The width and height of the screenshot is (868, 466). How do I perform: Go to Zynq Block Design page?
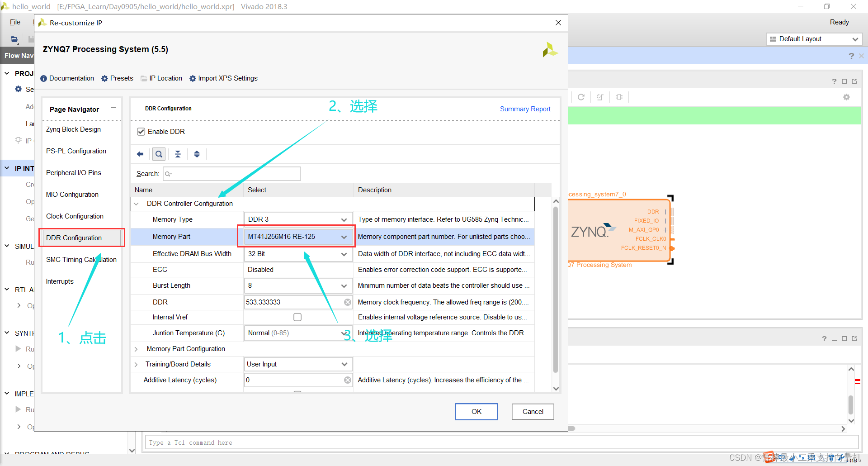point(73,129)
